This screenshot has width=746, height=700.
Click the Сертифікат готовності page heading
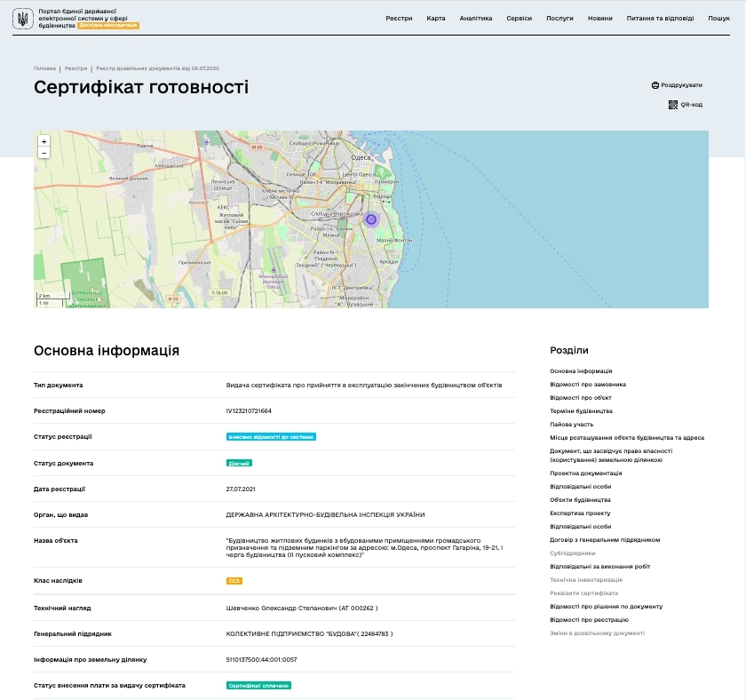(x=141, y=88)
